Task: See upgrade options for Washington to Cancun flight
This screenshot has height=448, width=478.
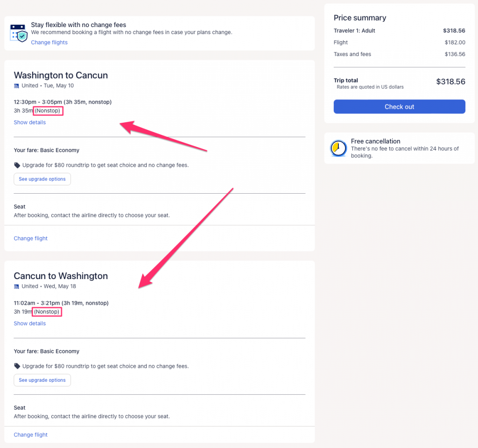Action: pos(42,179)
